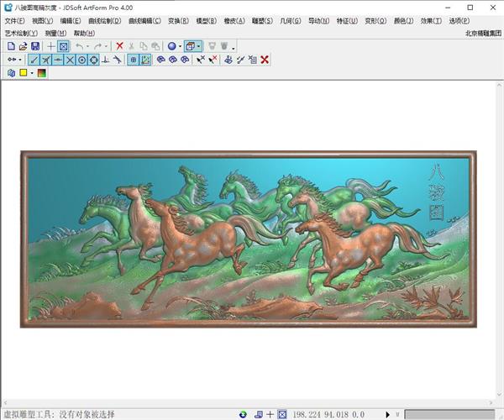Pick the yellow color swatch
The height and width of the screenshot is (420, 504).
click(24, 72)
